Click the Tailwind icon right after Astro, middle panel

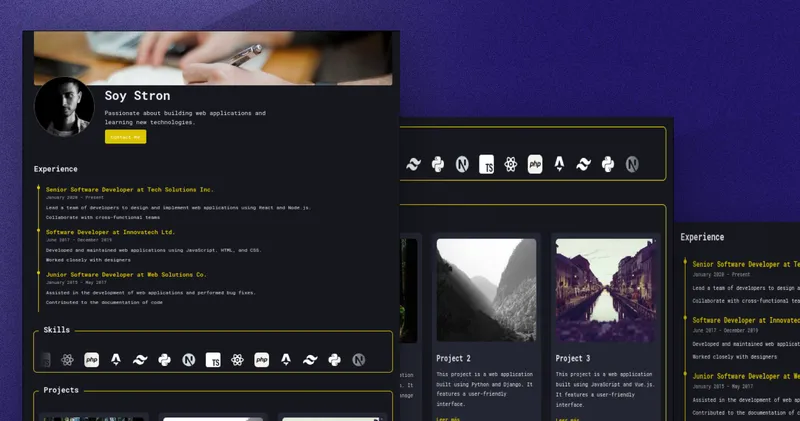pyautogui.click(x=584, y=164)
